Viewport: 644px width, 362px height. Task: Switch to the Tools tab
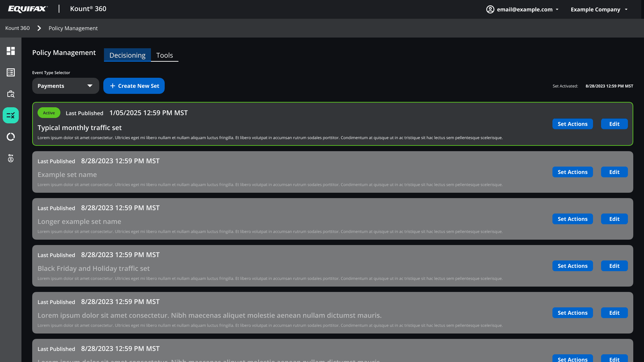(165, 55)
